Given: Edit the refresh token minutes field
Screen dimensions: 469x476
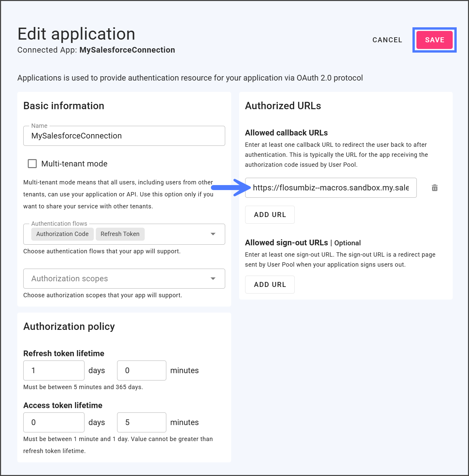Looking at the screenshot, I should point(141,370).
